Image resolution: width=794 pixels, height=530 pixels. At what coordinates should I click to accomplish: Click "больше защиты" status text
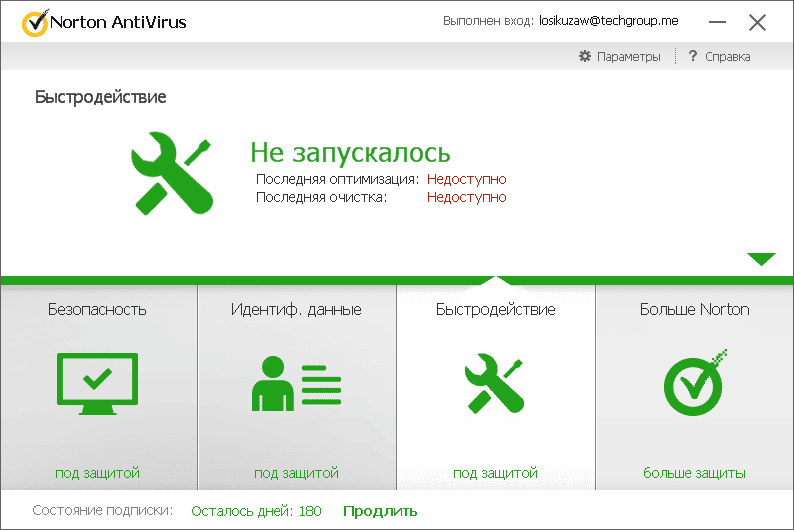tap(694, 473)
